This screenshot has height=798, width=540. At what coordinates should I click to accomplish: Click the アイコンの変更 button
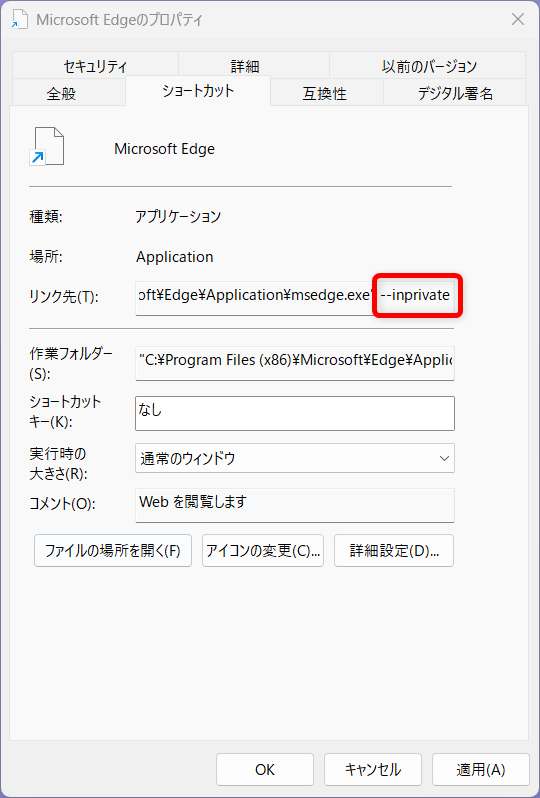pyautogui.click(x=263, y=551)
